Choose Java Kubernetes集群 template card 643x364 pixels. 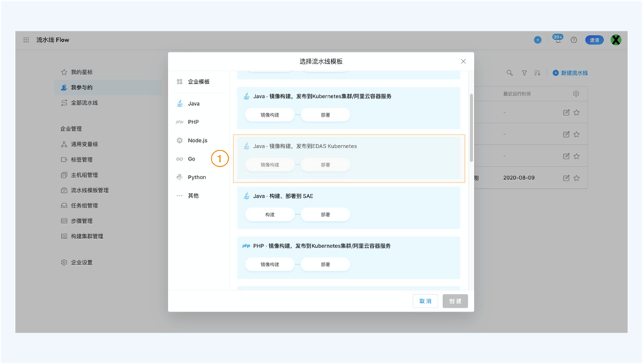coord(348,109)
